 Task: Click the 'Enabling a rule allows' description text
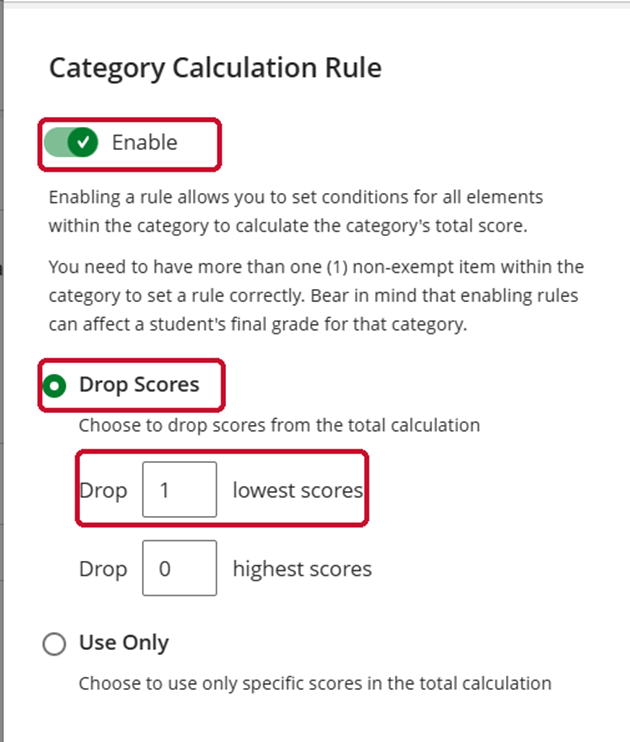click(296, 211)
